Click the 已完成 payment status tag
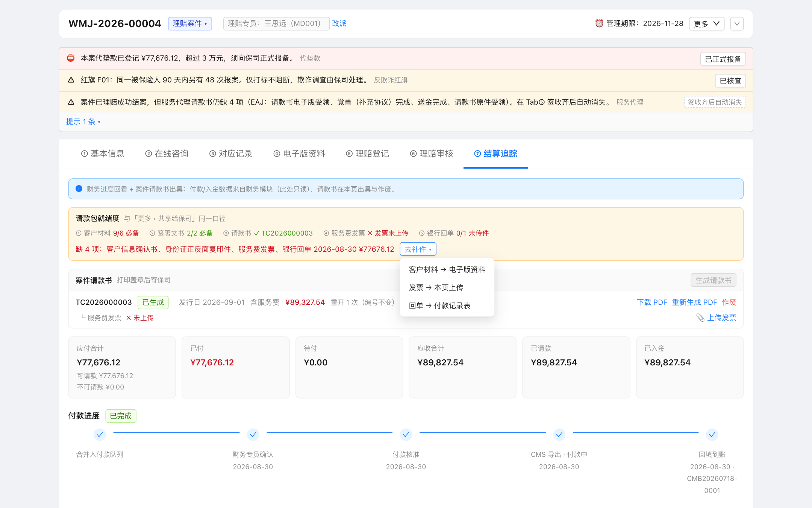812x508 pixels. coord(121,416)
